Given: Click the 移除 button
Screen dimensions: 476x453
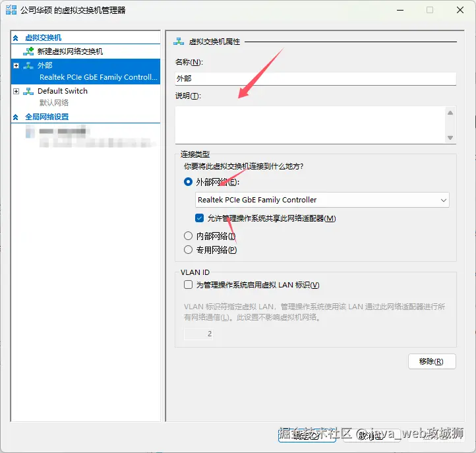Looking at the screenshot, I should click(432, 361).
